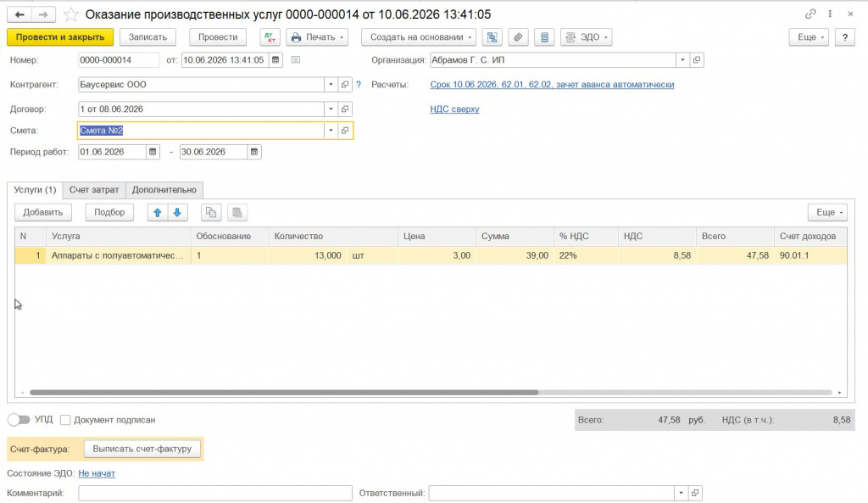Expand the Создать на основании menu
The height and width of the screenshot is (503, 868).
419,37
